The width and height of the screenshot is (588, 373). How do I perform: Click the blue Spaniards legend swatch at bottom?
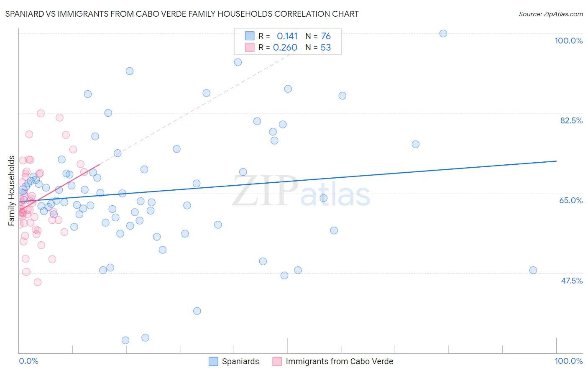point(213,361)
